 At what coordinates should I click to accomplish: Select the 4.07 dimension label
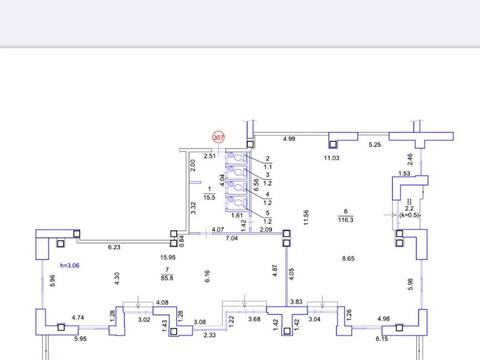218,229
